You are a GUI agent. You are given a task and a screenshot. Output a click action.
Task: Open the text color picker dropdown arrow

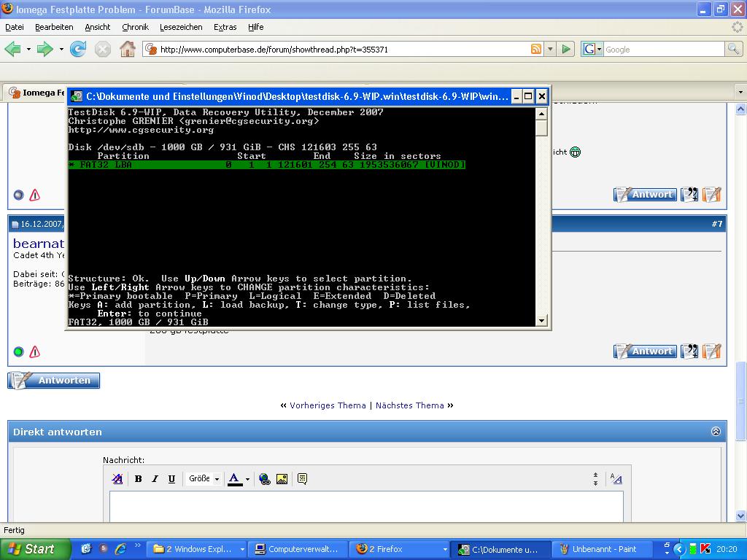click(247, 479)
